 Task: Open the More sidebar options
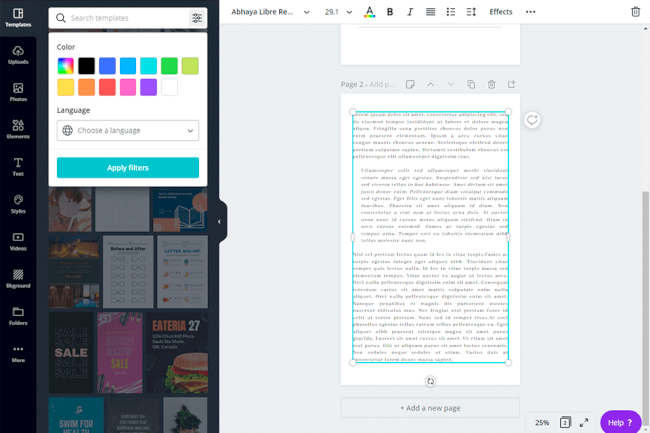click(x=18, y=353)
